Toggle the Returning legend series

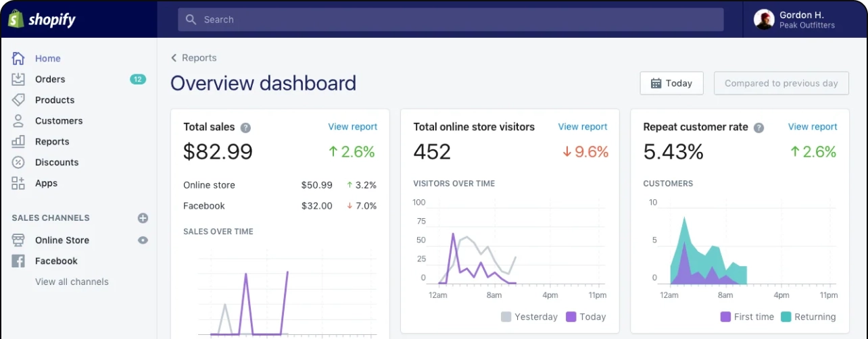(808, 317)
